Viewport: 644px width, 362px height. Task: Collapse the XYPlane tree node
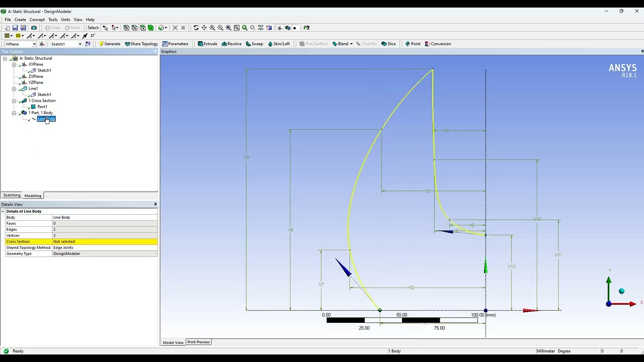[x=14, y=64]
